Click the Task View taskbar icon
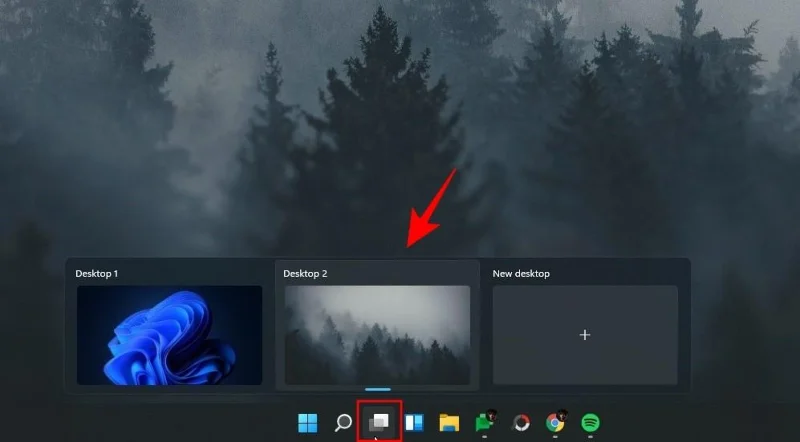The image size is (800, 442). [379, 422]
